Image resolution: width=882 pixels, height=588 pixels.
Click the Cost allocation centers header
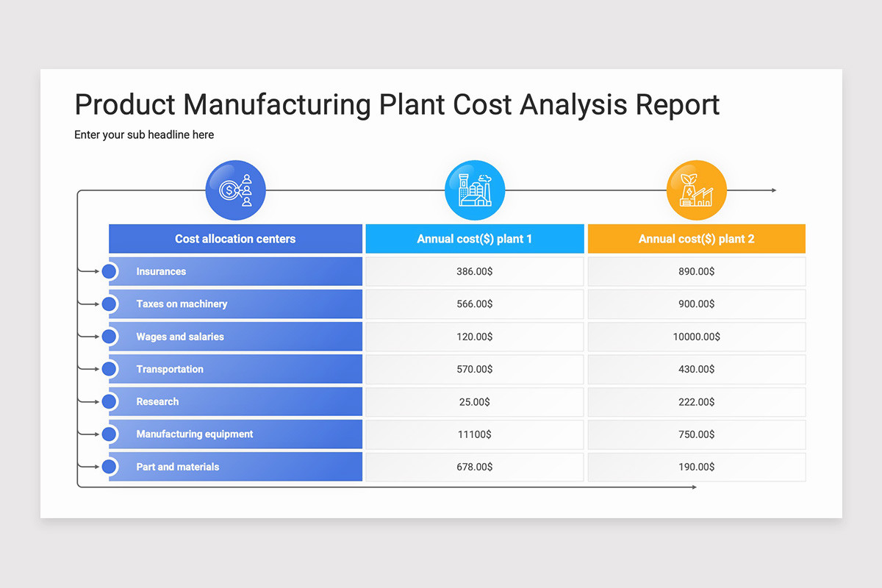(235, 238)
